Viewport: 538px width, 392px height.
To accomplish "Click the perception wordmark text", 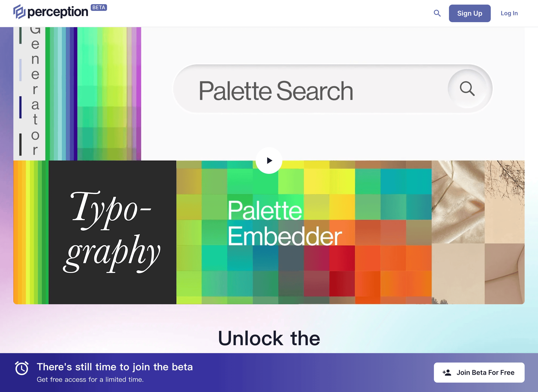I will 58,12.
